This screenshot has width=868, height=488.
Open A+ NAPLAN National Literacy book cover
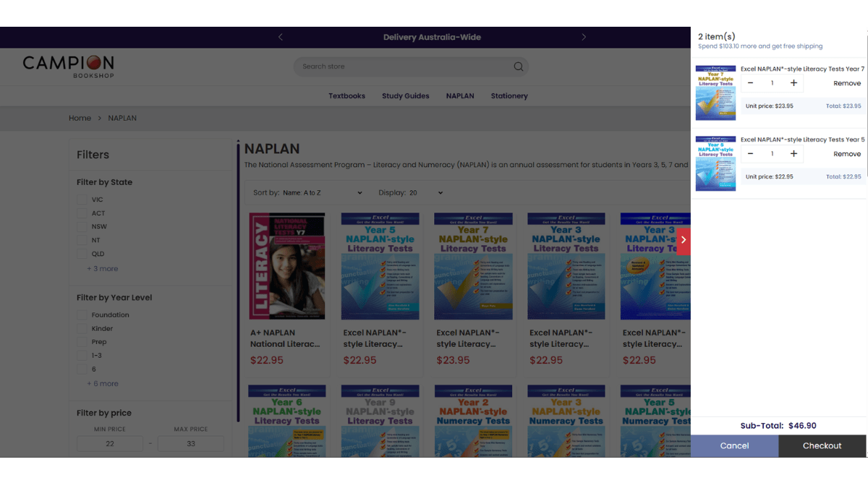pyautogui.click(x=287, y=266)
